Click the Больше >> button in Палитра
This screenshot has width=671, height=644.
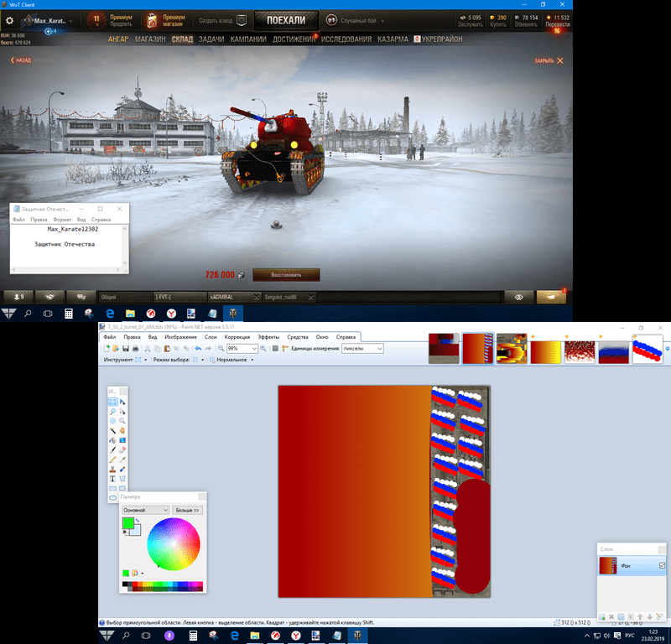click(x=187, y=510)
